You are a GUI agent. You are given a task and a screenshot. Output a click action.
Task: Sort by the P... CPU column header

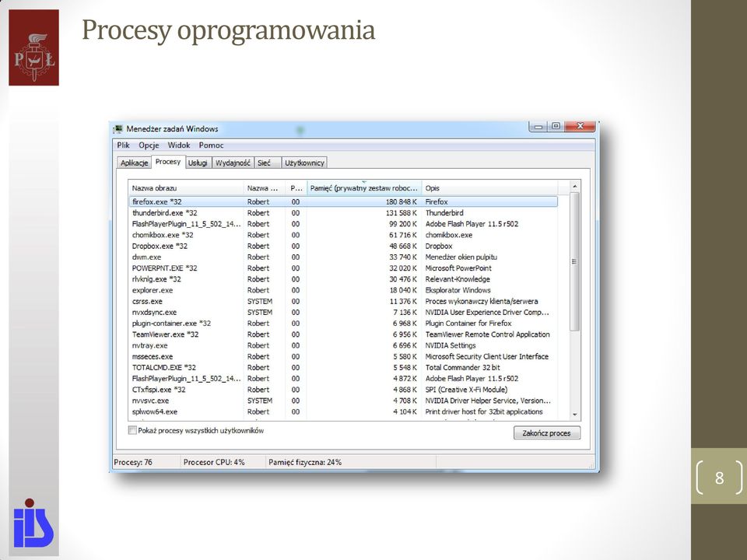296,188
